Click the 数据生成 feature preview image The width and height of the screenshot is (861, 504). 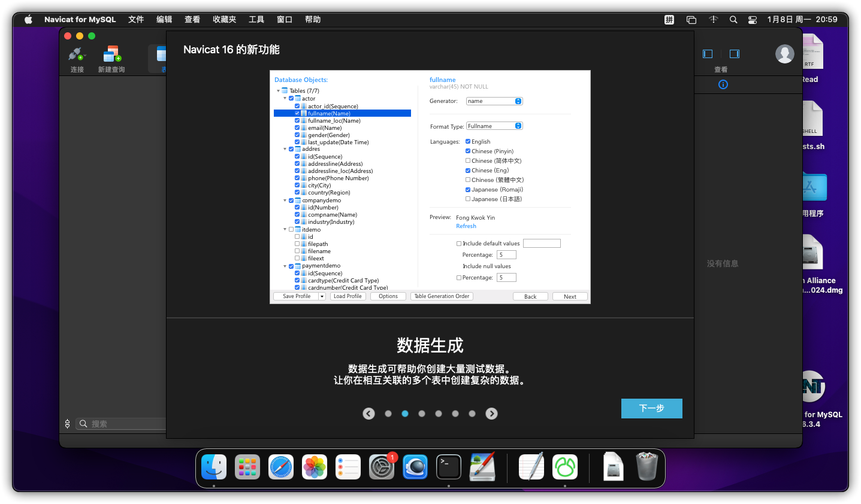tap(430, 187)
